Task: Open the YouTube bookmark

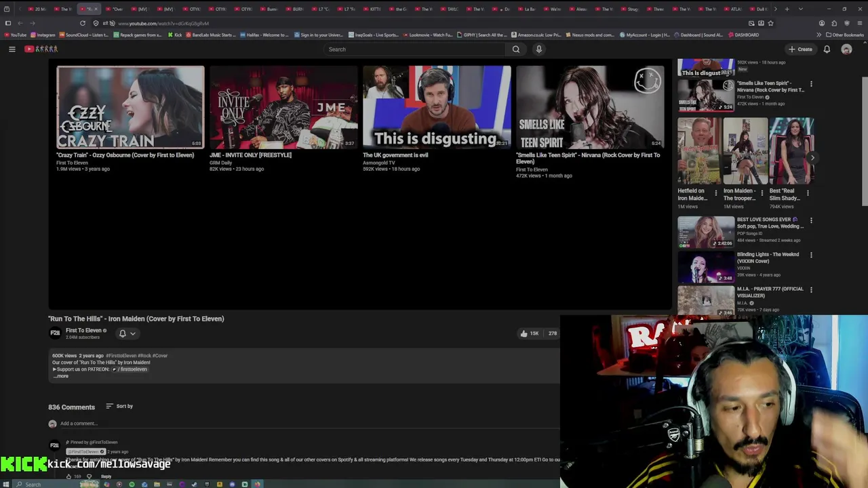Action: 15,35
